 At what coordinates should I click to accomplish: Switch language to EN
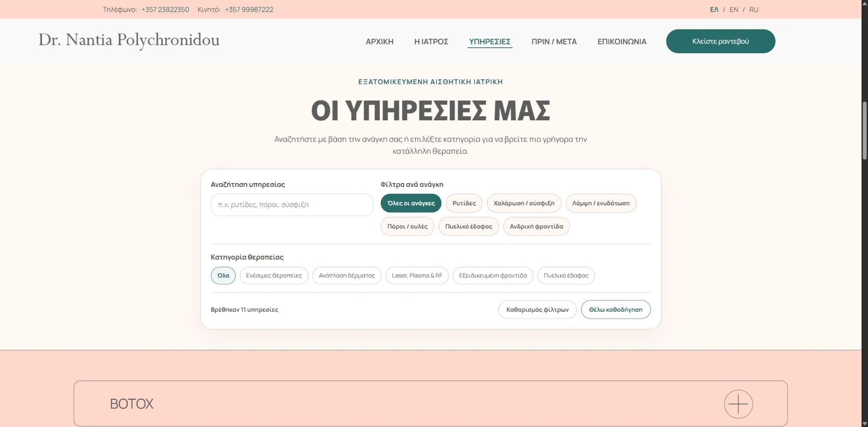tap(733, 10)
